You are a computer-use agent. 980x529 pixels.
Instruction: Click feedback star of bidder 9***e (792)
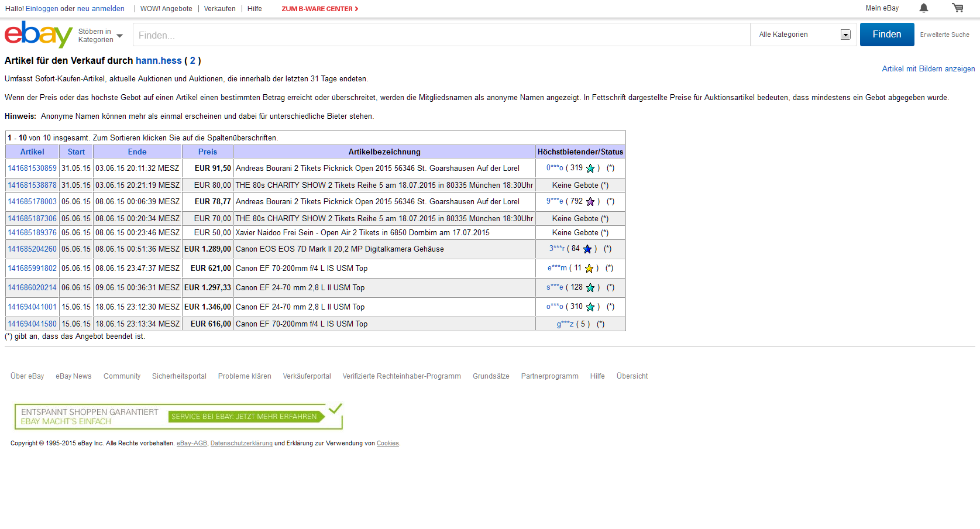pos(590,202)
